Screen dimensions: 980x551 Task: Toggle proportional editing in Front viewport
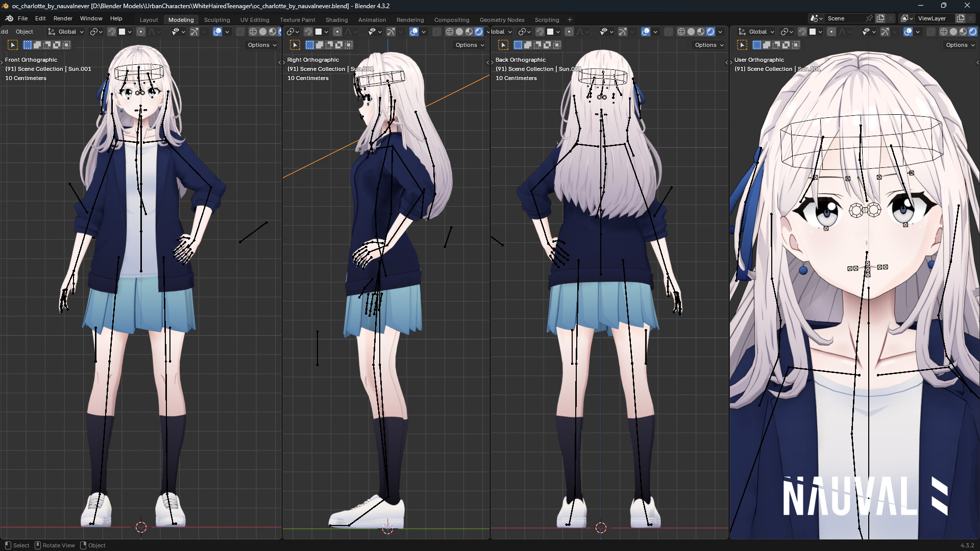(141, 32)
